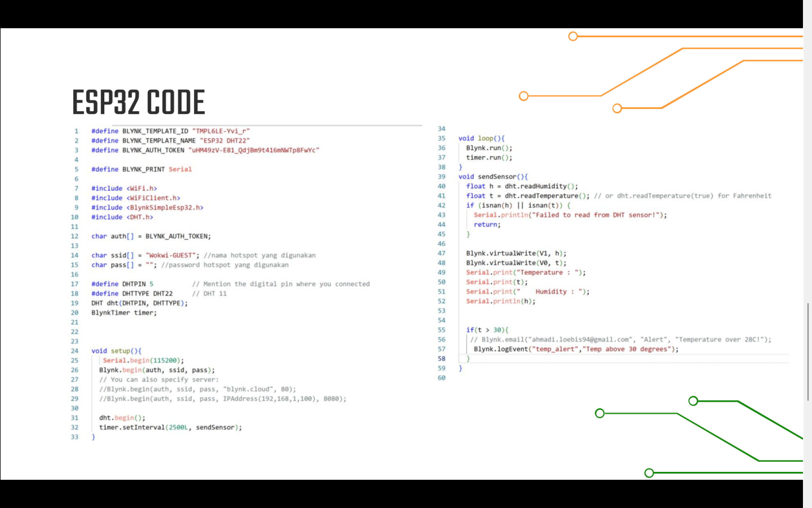Click line number 60 in the gutter
The width and height of the screenshot is (812, 508).
click(442, 378)
